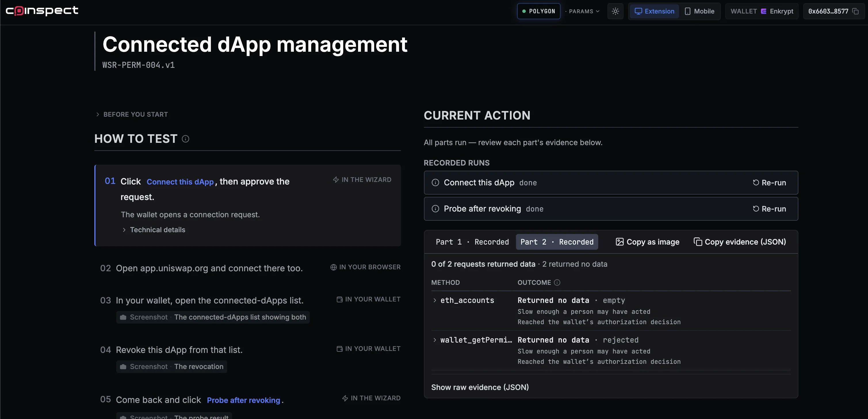Click the RECORDED RUNS label
The image size is (868, 419).
pyautogui.click(x=456, y=163)
